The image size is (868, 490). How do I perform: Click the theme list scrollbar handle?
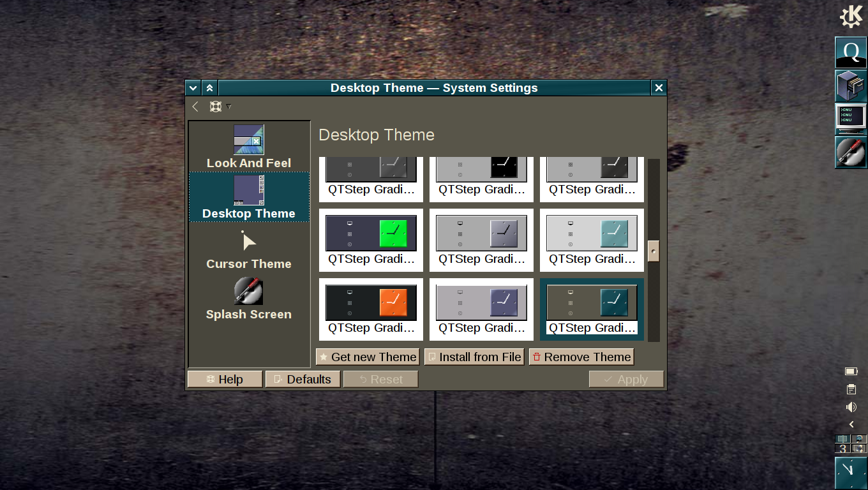pos(654,251)
